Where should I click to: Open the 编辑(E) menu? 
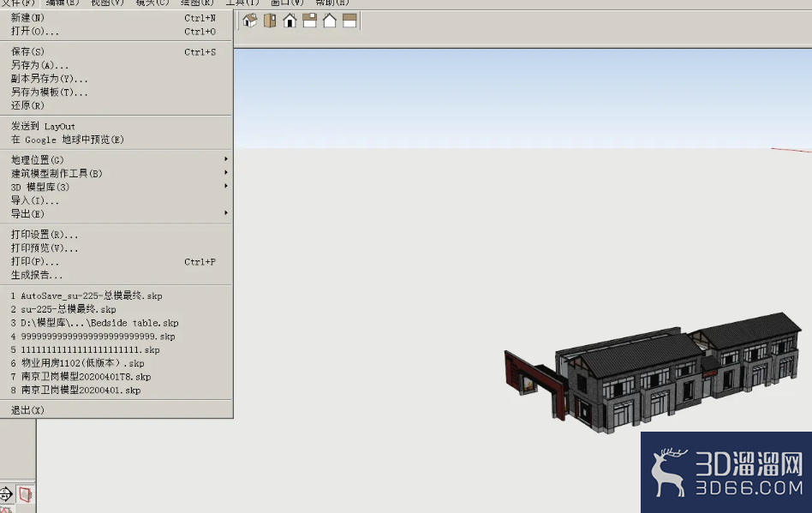63,3
